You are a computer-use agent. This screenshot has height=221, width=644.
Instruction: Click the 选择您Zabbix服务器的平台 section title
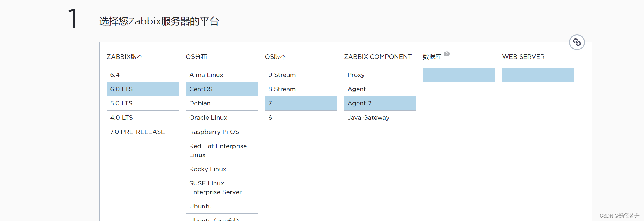pyautogui.click(x=159, y=21)
